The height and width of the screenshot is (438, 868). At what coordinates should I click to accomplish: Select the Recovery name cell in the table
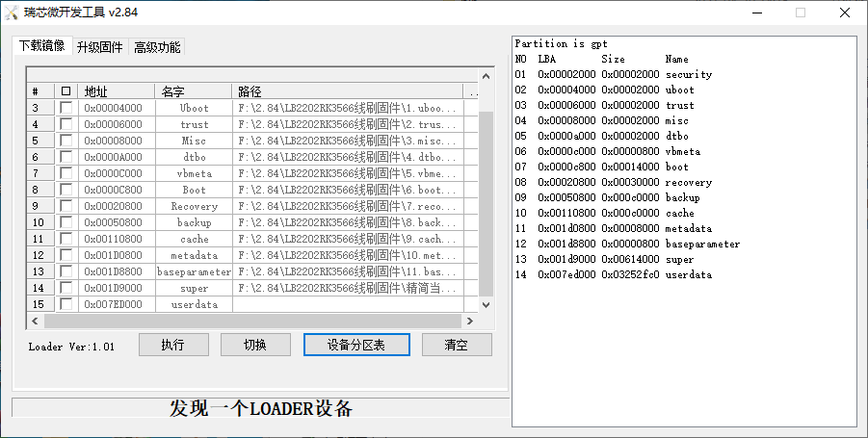pyautogui.click(x=194, y=206)
